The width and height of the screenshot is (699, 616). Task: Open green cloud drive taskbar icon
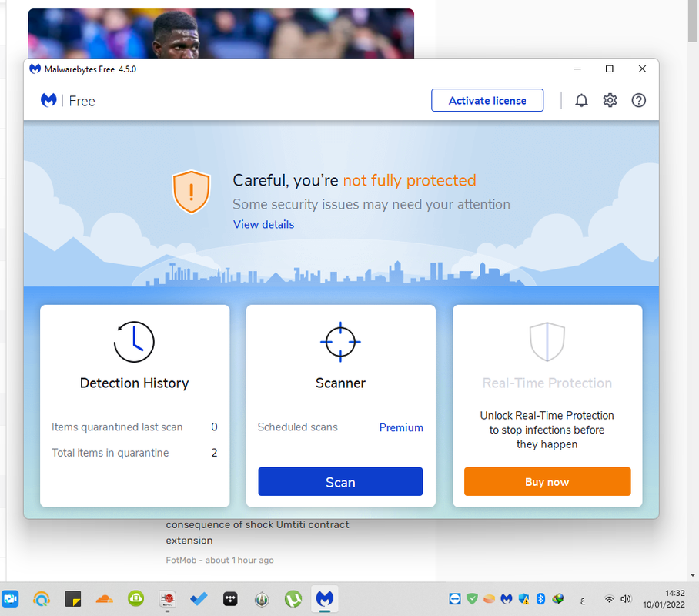click(136, 598)
